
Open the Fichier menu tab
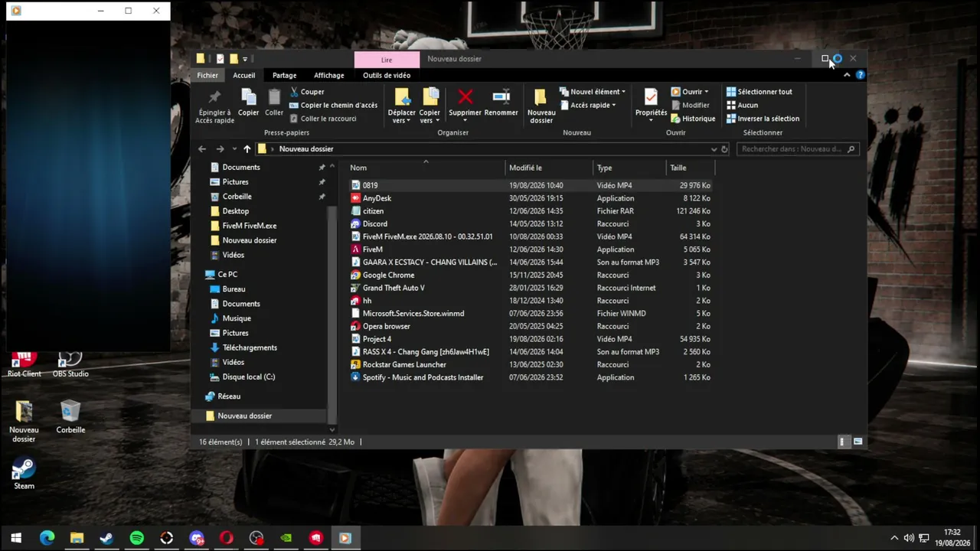click(x=207, y=75)
